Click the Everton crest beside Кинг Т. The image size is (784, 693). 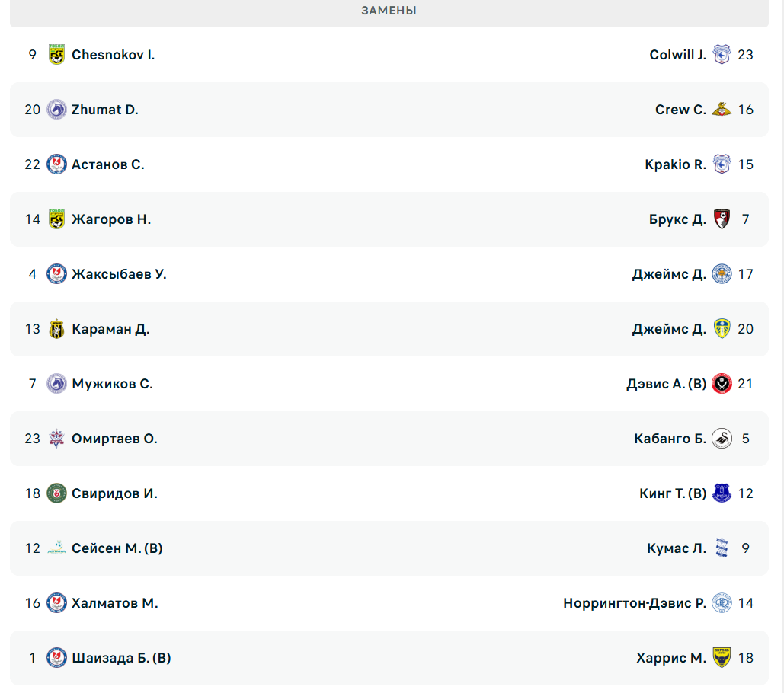click(x=722, y=493)
